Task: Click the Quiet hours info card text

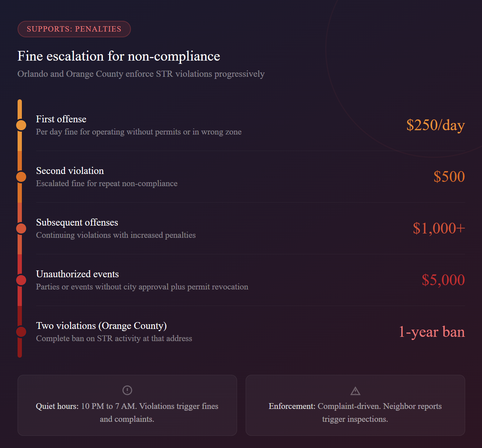Action: (127, 412)
